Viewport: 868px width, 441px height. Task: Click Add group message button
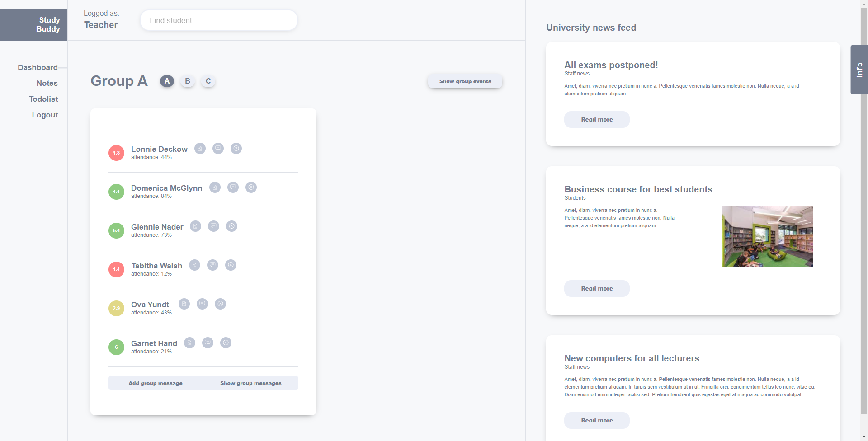pyautogui.click(x=156, y=383)
